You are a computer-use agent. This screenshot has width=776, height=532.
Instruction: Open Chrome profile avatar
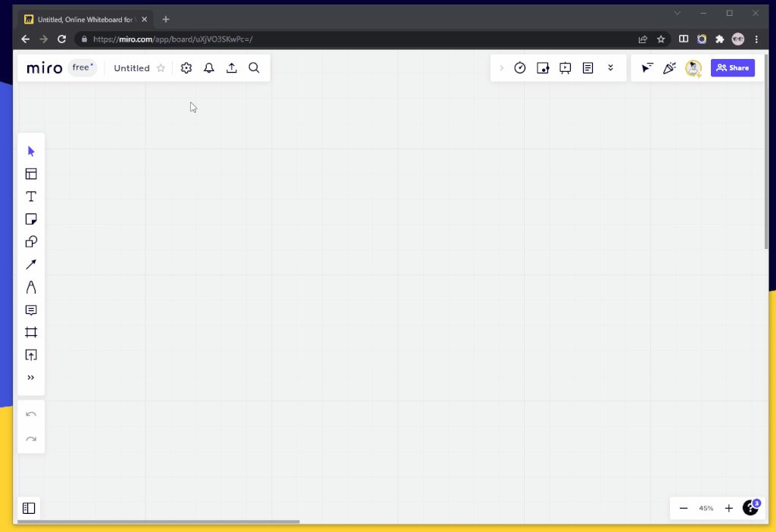738,39
